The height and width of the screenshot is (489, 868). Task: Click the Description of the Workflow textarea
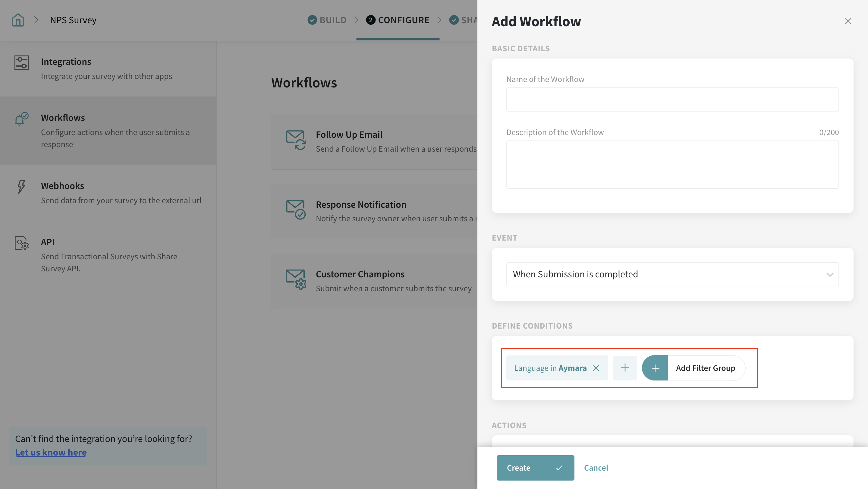coord(672,165)
